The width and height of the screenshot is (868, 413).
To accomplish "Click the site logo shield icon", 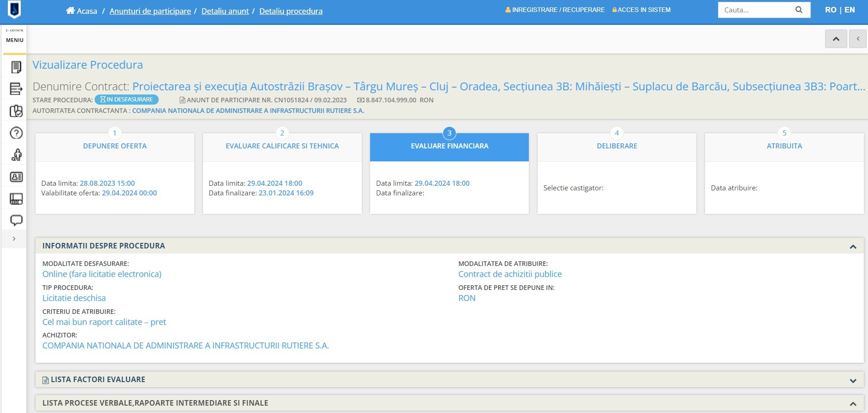I will pos(14,9).
